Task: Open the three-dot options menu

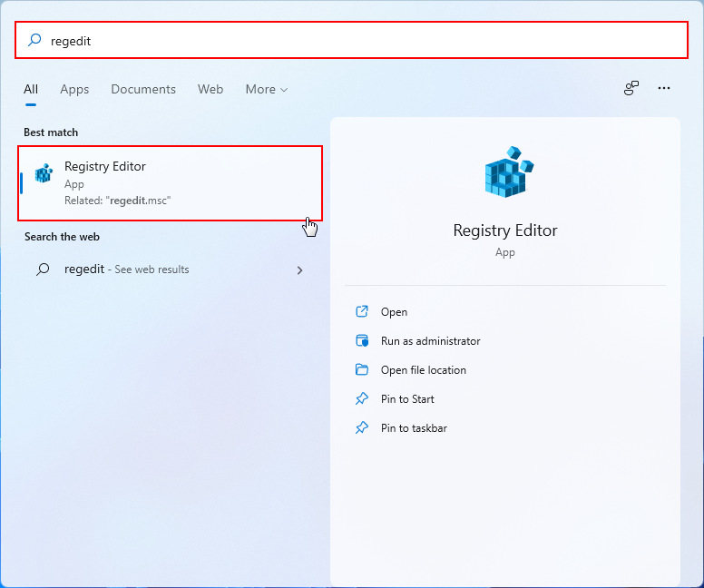Action: (x=663, y=88)
